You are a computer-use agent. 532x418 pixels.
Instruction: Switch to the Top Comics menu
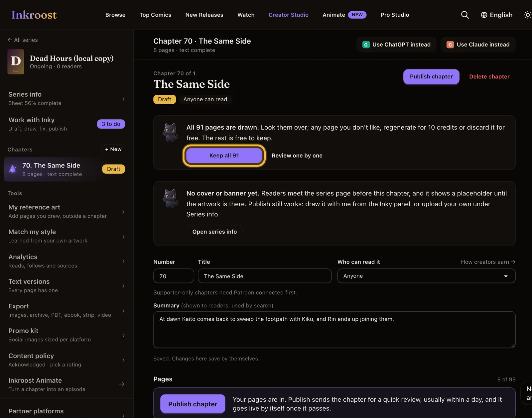[155, 15]
